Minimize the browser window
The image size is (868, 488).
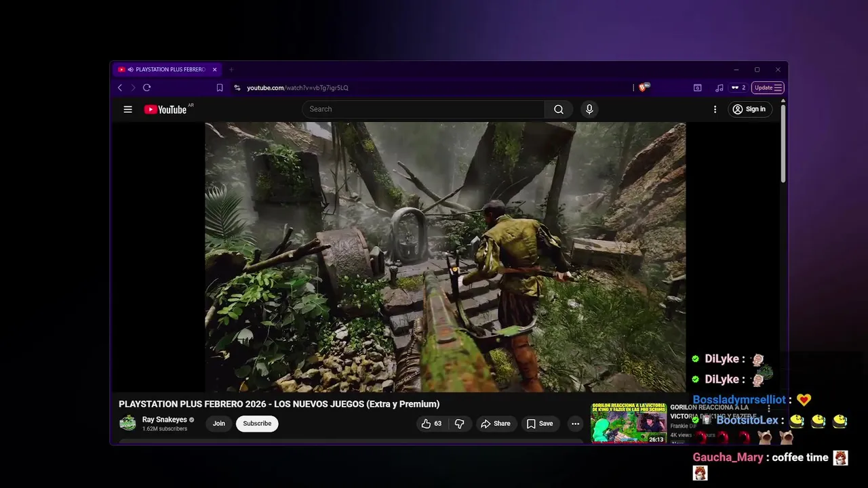[x=736, y=69]
